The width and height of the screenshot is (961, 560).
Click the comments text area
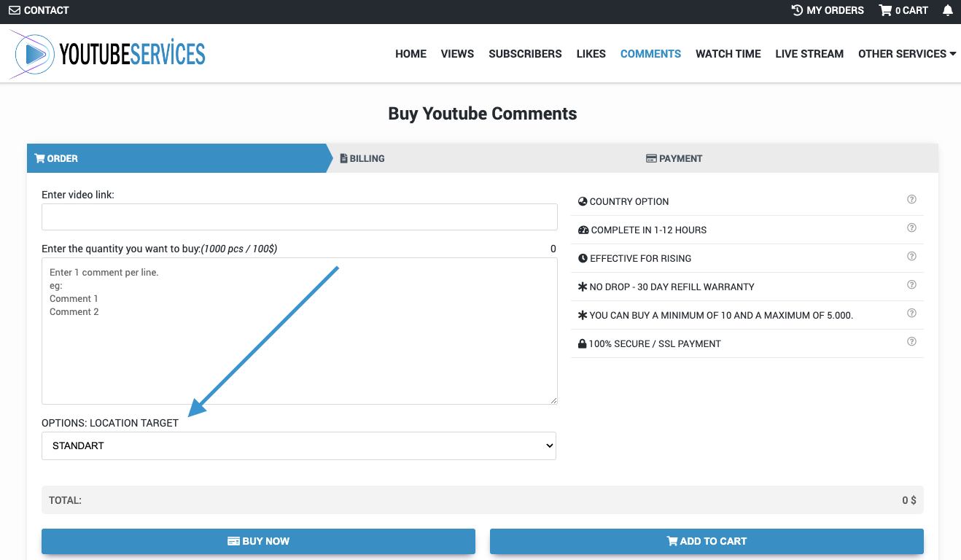pos(299,331)
